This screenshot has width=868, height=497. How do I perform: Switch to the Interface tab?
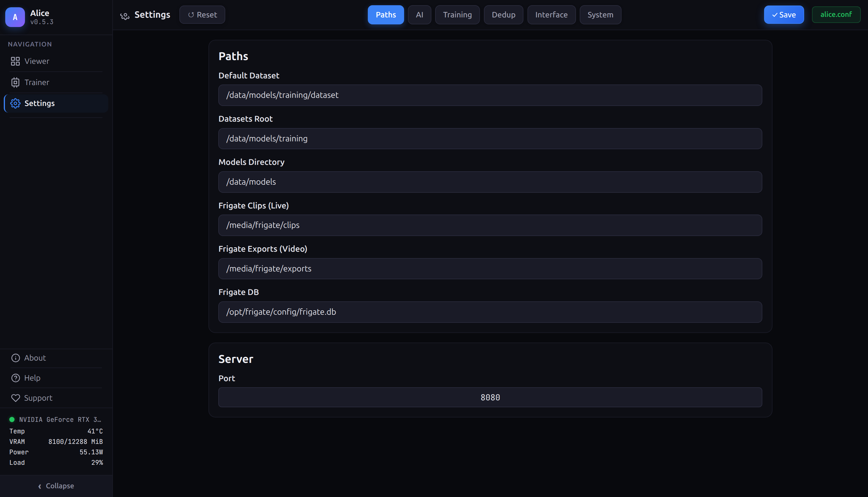click(551, 15)
